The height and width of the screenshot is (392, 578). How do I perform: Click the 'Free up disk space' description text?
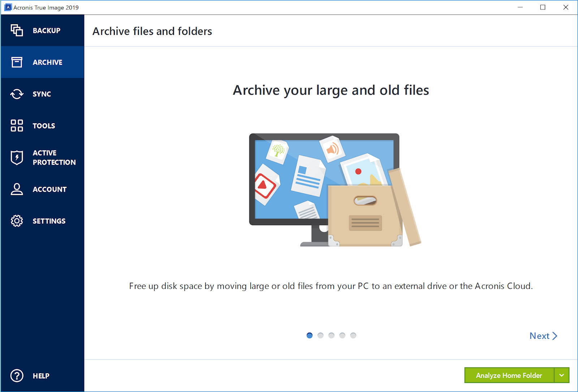(331, 286)
